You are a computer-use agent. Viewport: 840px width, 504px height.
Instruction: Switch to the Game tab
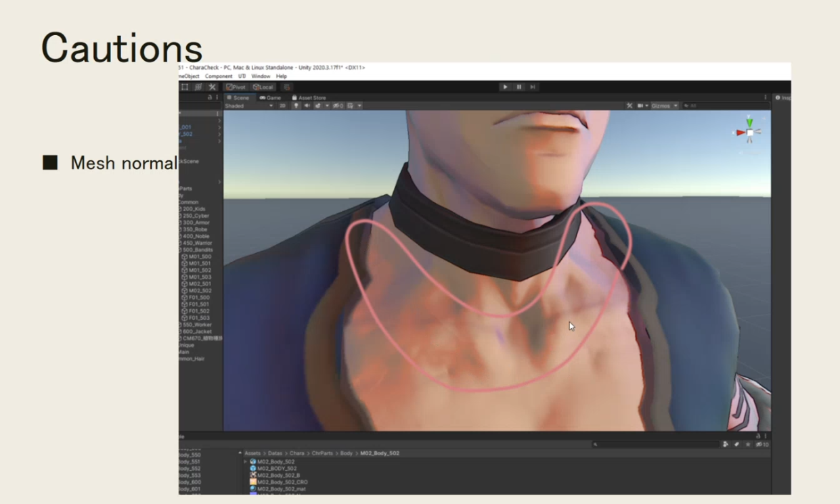270,97
